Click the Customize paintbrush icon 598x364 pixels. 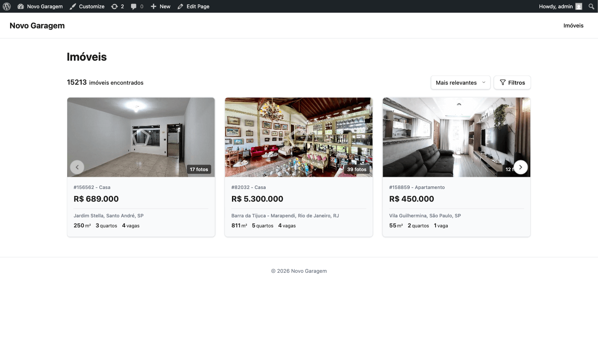coord(73,6)
